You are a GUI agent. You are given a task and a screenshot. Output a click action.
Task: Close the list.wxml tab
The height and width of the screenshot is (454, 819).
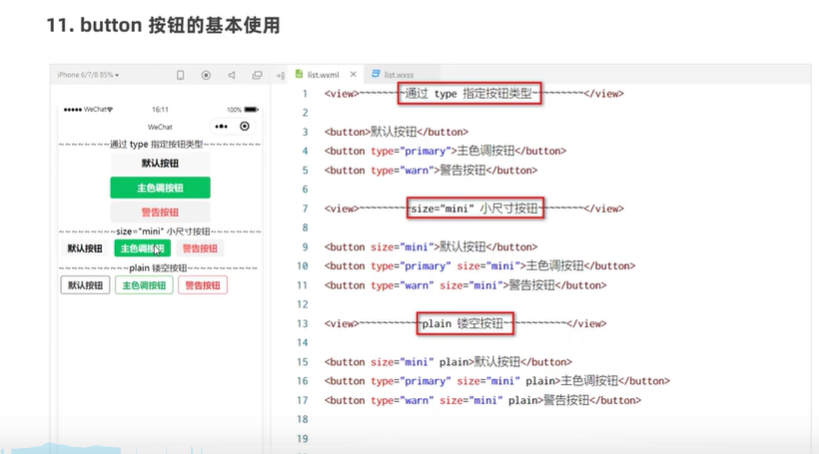[x=353, y=74]
